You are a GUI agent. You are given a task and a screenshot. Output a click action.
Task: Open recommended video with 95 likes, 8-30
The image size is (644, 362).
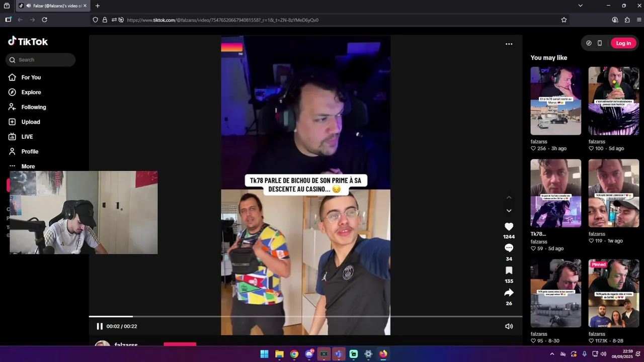(555, 293)
